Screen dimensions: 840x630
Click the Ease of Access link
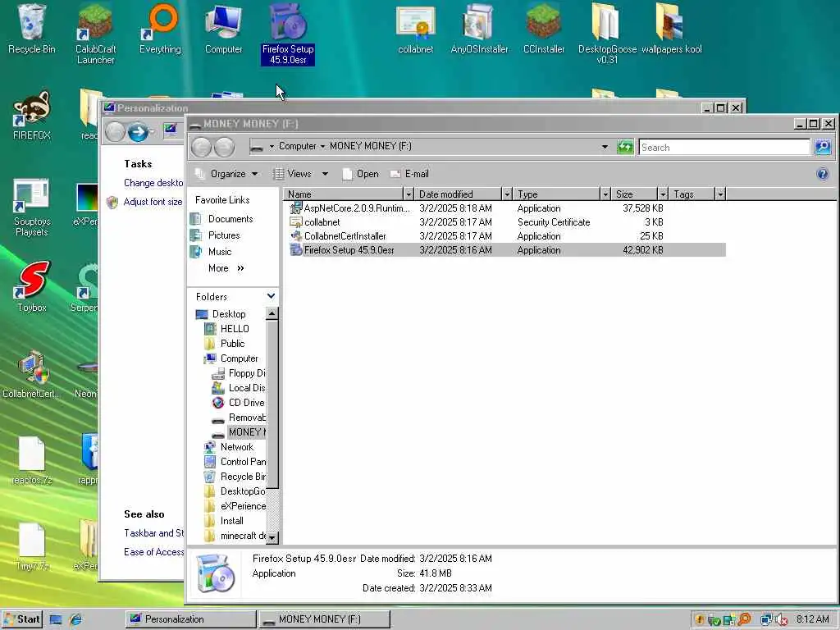click(153, 552)
